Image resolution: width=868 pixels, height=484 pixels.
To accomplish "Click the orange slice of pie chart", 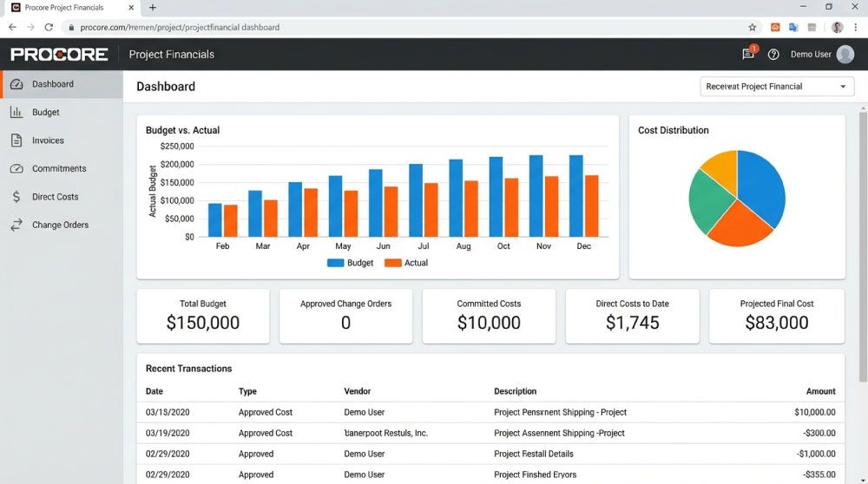I will pos(739,226).
